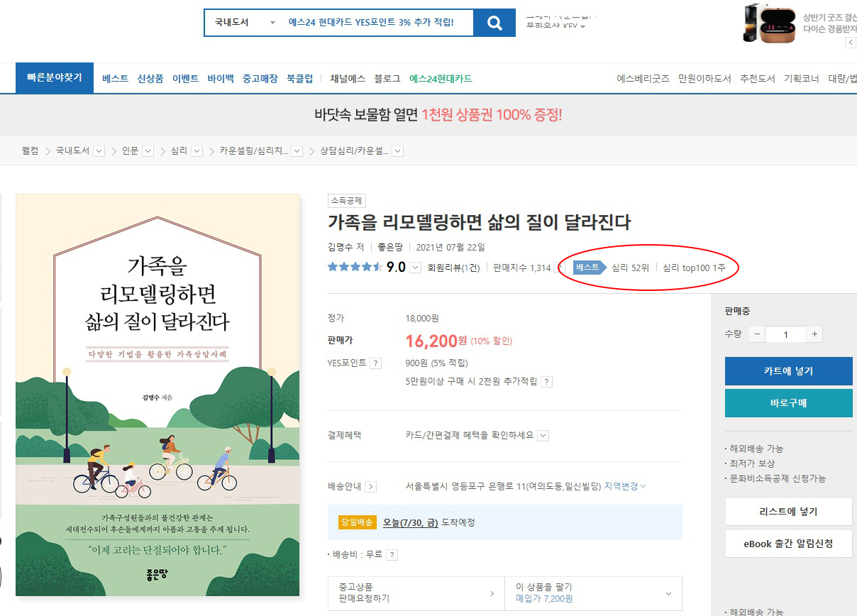Click the quantity input field

click(x=786, y=334)
